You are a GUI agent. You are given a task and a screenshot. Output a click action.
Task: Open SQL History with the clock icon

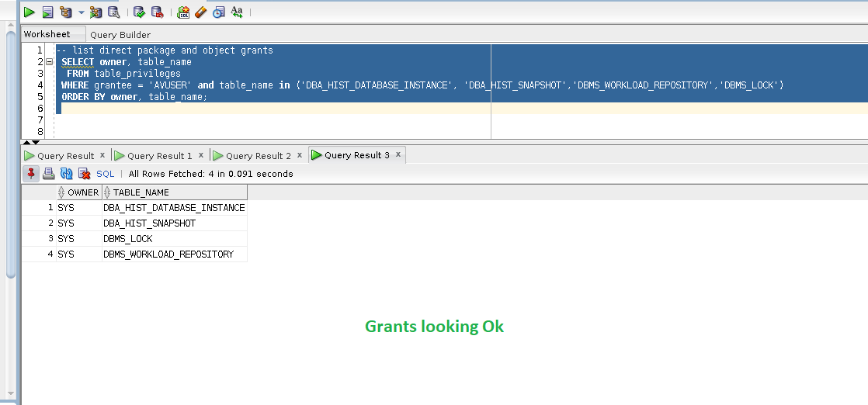[x=219, y=12]
